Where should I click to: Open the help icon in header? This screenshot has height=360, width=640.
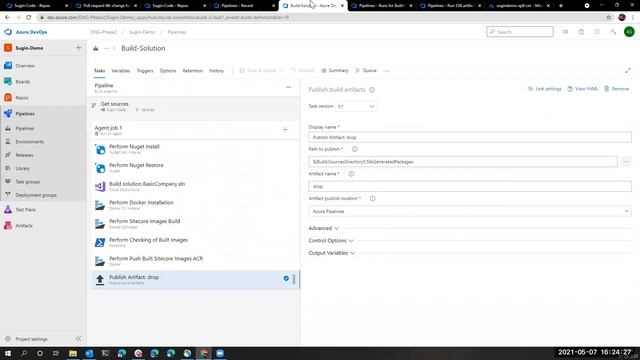click(597, 32)
